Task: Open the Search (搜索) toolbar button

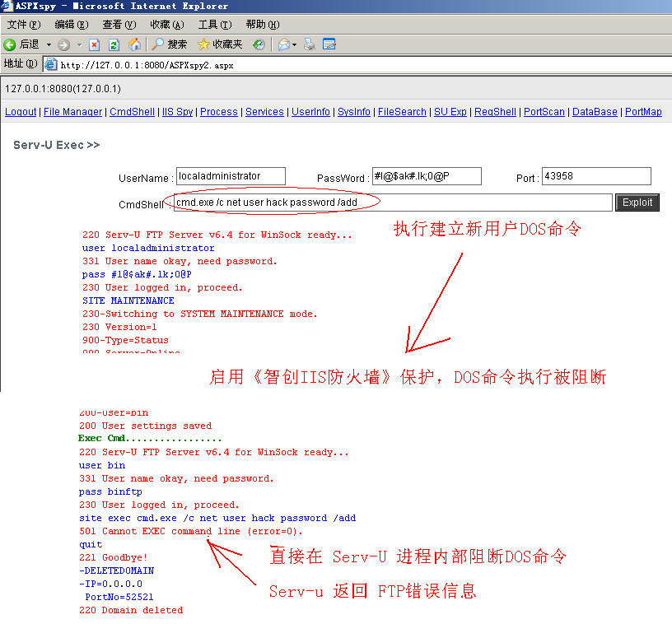Action: (170, 44)
